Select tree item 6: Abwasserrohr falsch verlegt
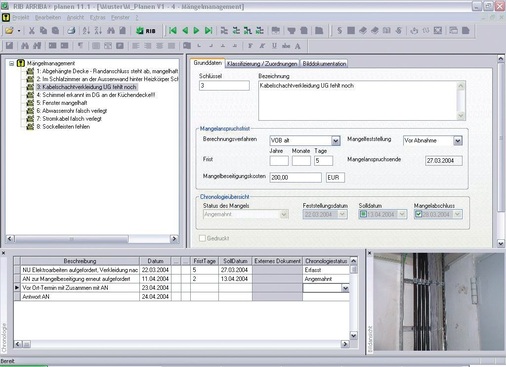This screenshot has width=506, height=367. [72, 111]
